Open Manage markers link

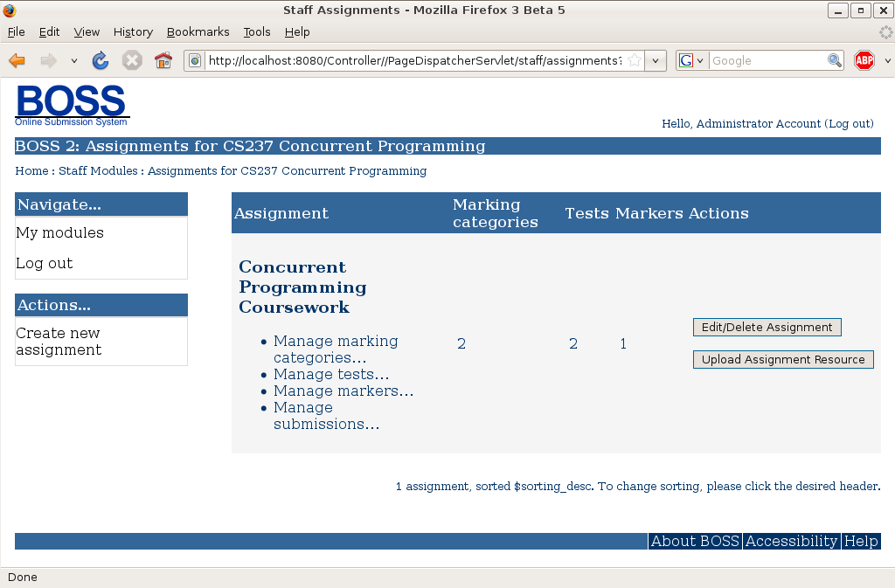pyautogui.click(x=343, y=391)
